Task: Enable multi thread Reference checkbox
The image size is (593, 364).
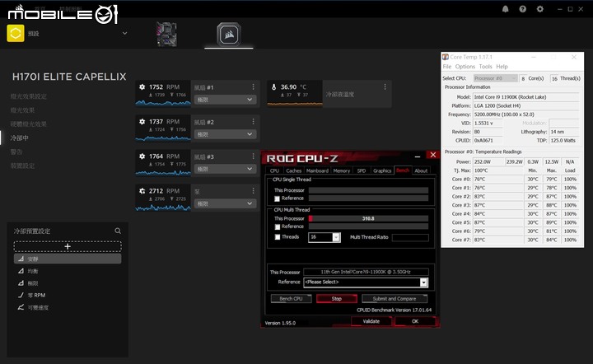Action: click(278, 226)
